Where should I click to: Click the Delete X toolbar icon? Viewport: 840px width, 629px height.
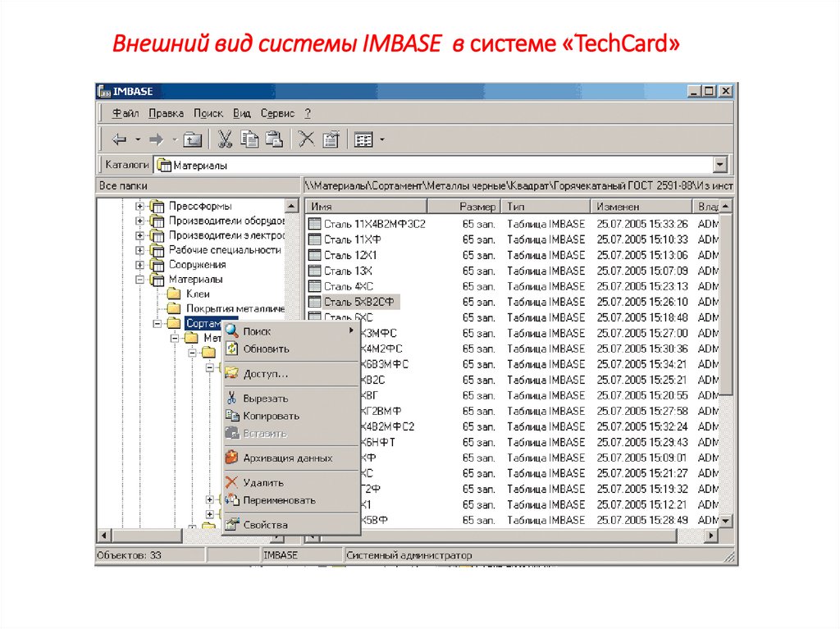(307, 139)
